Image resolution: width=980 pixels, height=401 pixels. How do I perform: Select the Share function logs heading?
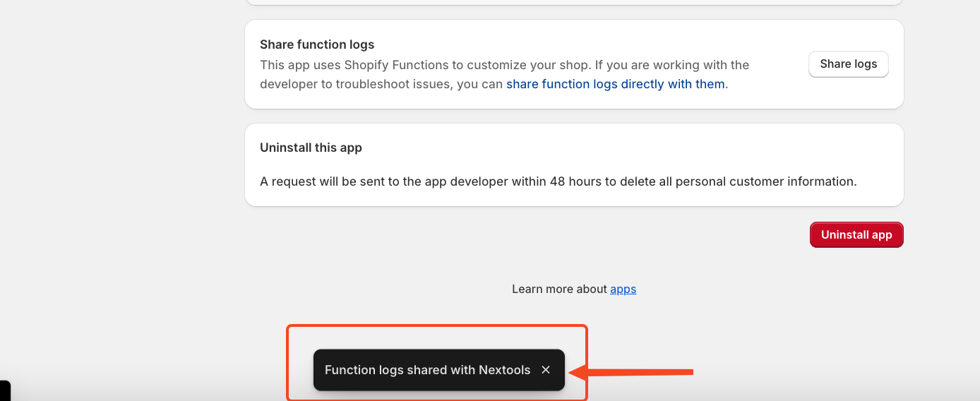pos(317,44)
